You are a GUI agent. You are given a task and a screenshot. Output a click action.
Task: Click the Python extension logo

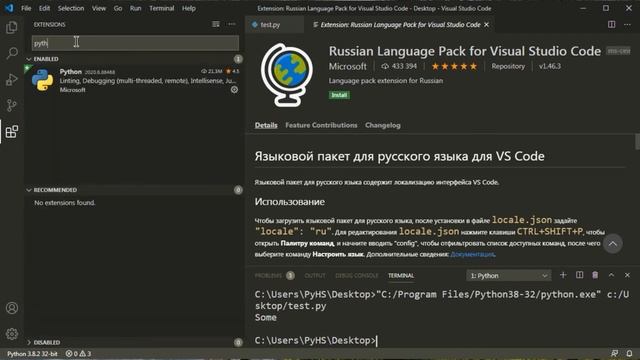pyautogui.click(x=42, y=80)
